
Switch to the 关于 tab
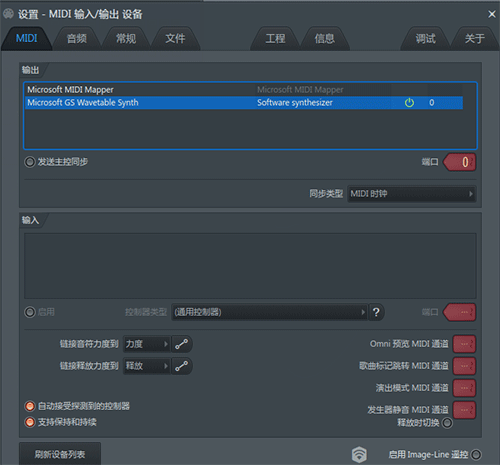[475, 39]
